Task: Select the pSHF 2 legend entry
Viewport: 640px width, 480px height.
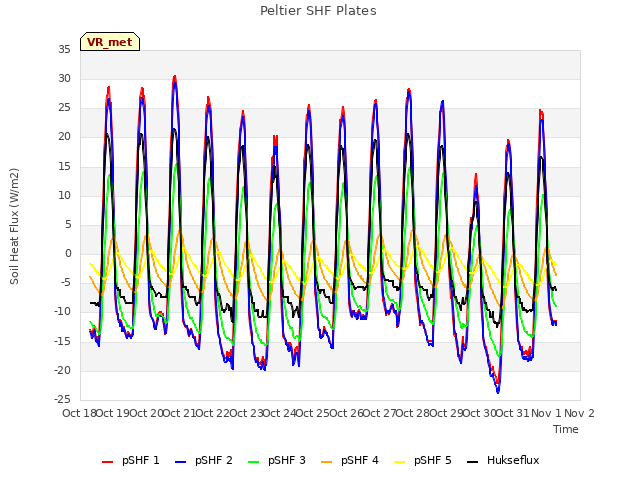Action: (x=204, y=460)
